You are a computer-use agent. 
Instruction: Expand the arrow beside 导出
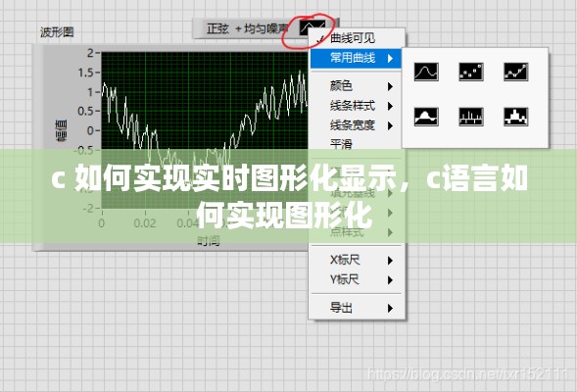390,308
